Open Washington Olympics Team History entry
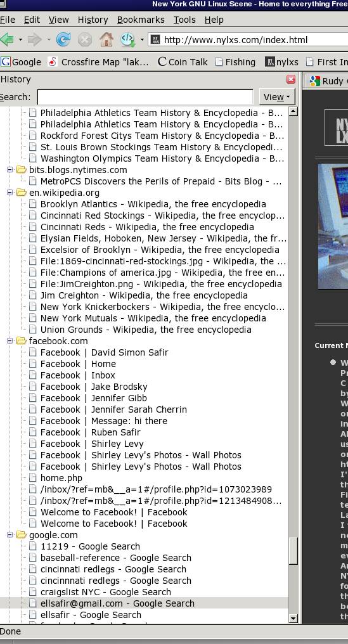This screenshot has width=348, height=644. [x=162, y=158]
